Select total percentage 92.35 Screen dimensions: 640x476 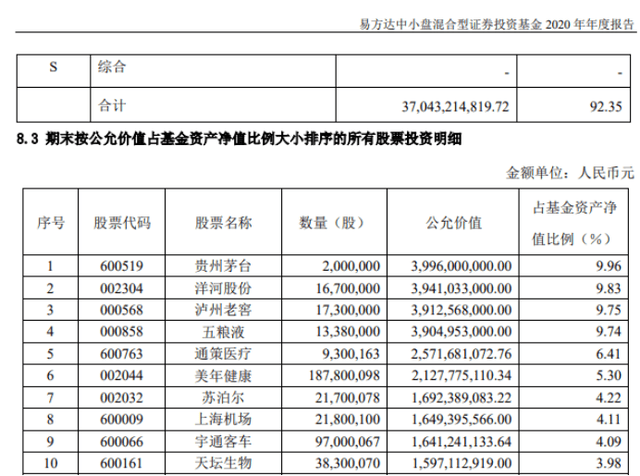click(x=606, y=107)
